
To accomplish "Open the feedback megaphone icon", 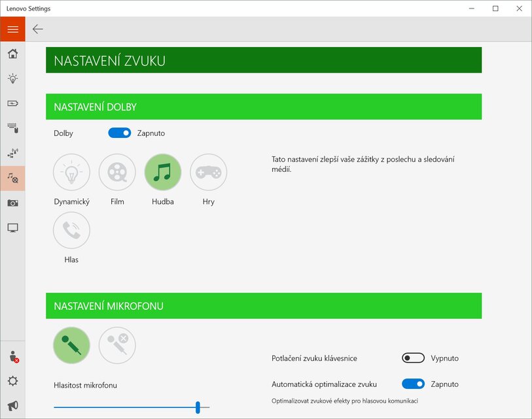I will [12, 406].
